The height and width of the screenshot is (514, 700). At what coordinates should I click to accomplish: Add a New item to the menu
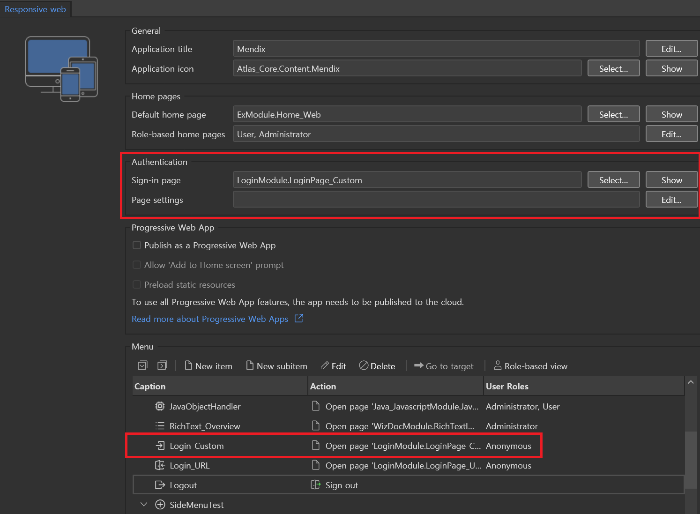tap(208, 366)
